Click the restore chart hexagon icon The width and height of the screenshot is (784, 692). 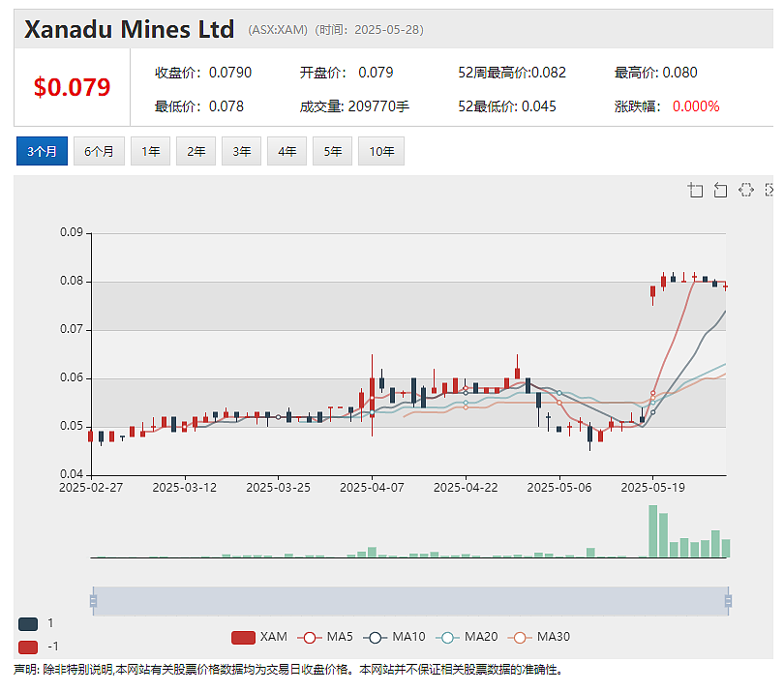(x=745, y=190)
